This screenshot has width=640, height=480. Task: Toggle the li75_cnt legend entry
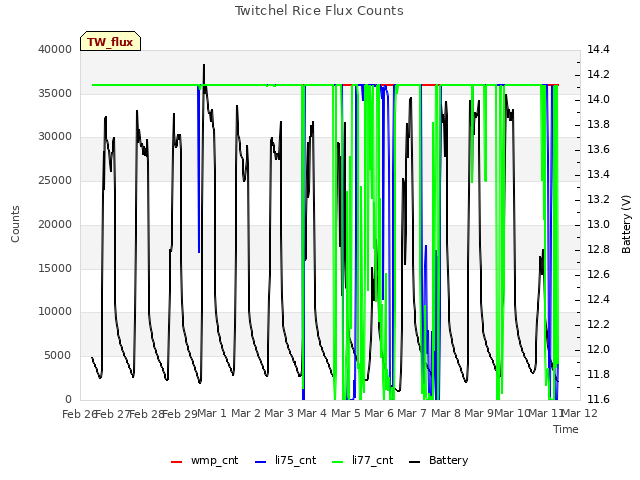[285, 461]
